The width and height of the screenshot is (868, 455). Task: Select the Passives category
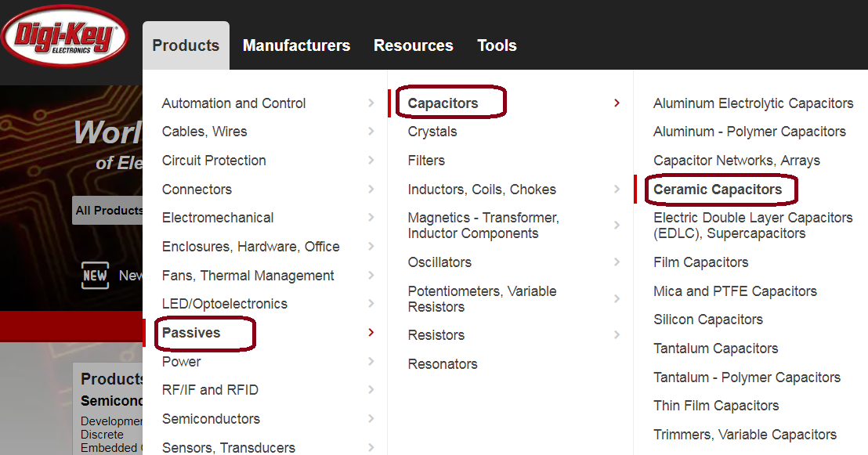click(191, 333)
